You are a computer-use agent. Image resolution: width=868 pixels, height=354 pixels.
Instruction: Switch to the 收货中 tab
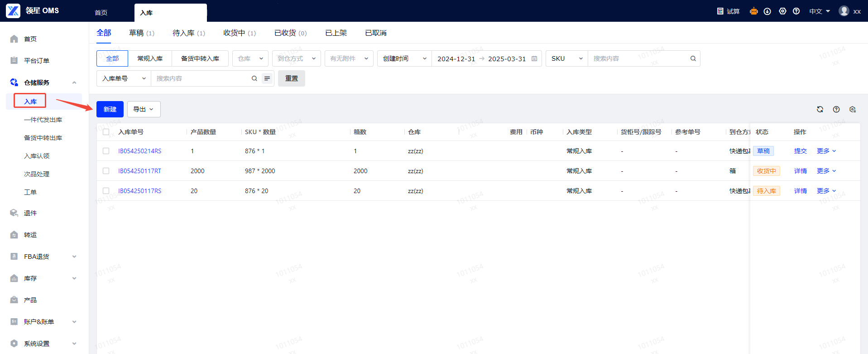(x=239, y=33)
